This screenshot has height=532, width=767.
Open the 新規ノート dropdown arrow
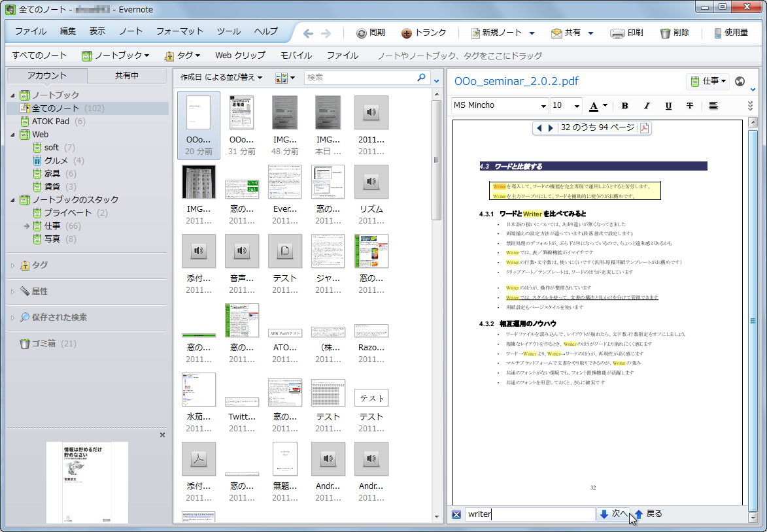click(531, 31)
